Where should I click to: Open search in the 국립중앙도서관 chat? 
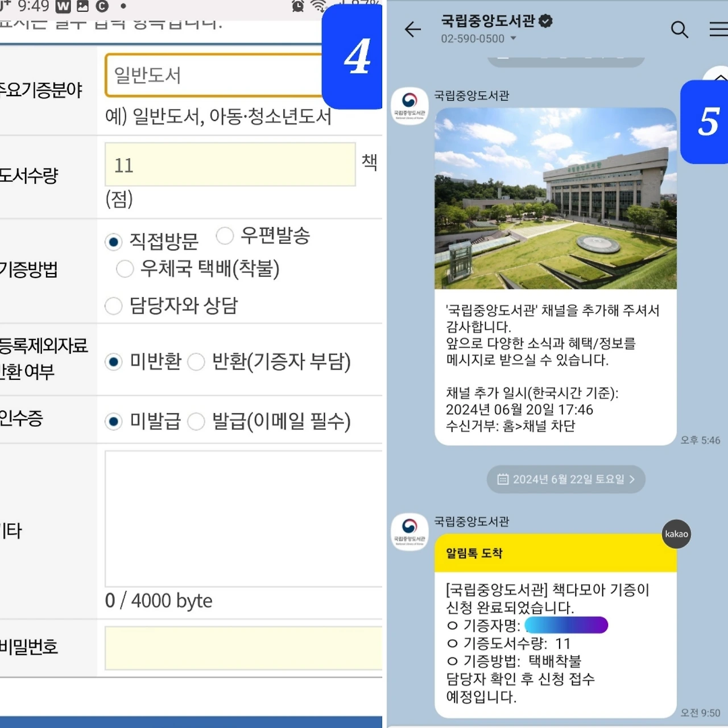pyautogui.click(x=679, y=29)
